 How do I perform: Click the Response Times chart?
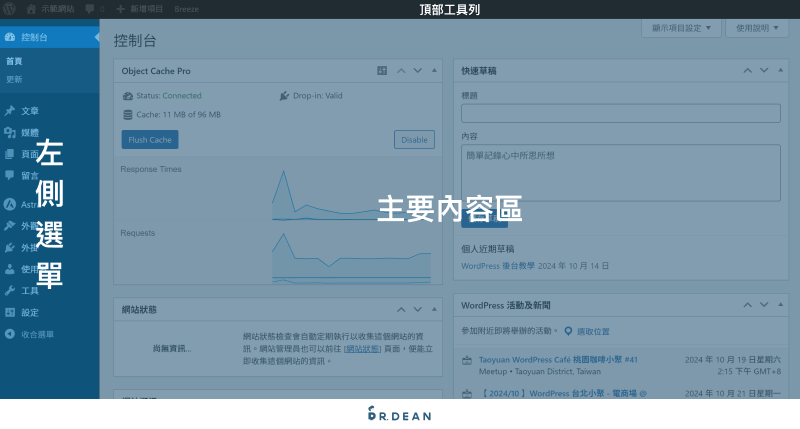click(352, 195)
